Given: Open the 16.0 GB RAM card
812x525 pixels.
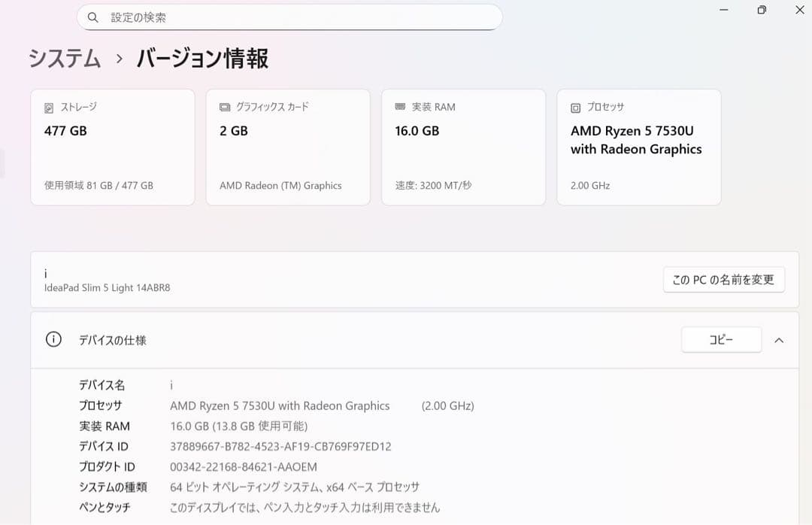Looking at the screenshot, I should (463, 147).
